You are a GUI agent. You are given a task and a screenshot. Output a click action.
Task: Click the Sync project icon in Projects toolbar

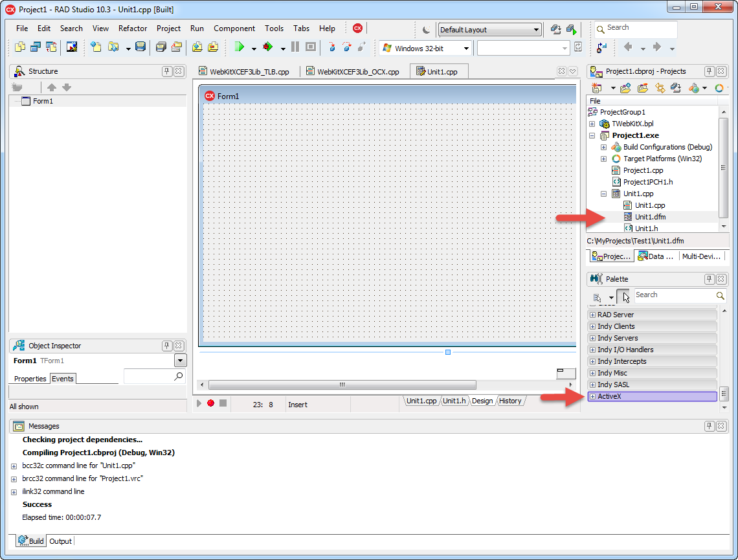[660, 88]
